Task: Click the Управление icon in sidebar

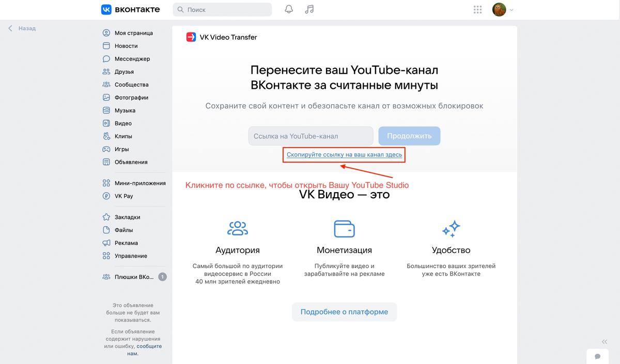Action: [106, 256]
